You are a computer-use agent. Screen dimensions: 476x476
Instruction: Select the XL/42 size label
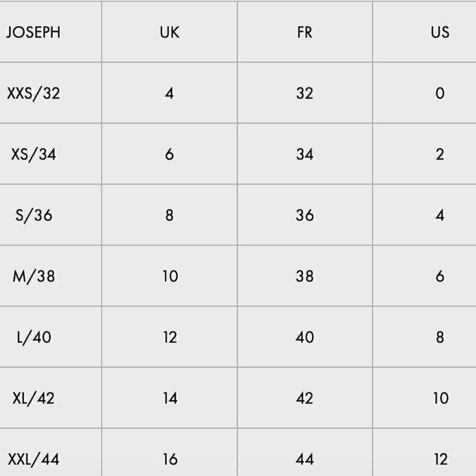[x=33, y=398]
